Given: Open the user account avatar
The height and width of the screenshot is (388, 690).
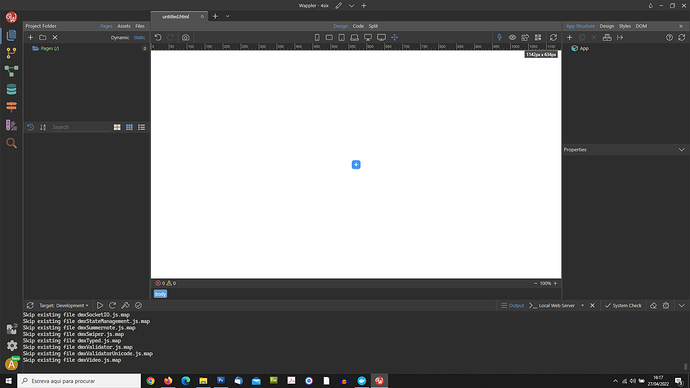Looking at the screenshot, I should pos(12,364).
